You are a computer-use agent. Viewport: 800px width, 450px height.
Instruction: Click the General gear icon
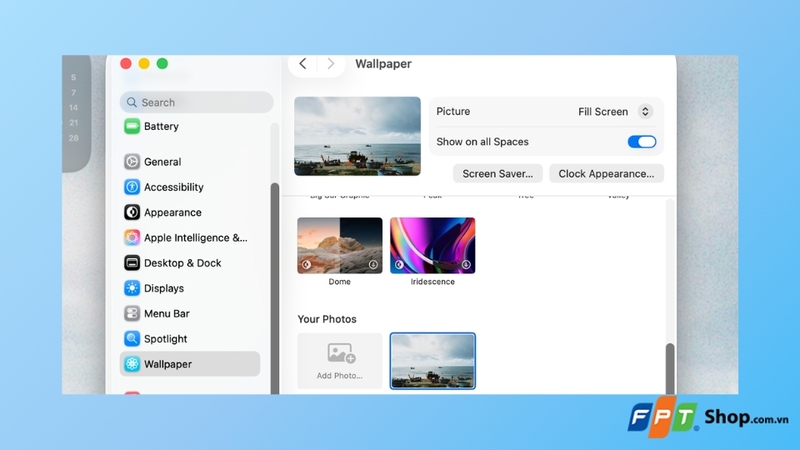tap(132, 162)
